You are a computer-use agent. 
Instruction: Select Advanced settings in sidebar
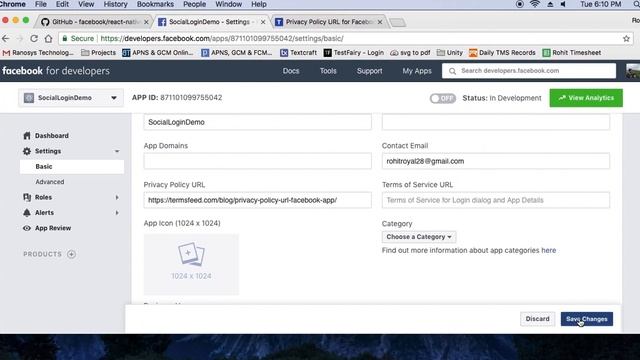pyautogui.click(x=50, y=182)
